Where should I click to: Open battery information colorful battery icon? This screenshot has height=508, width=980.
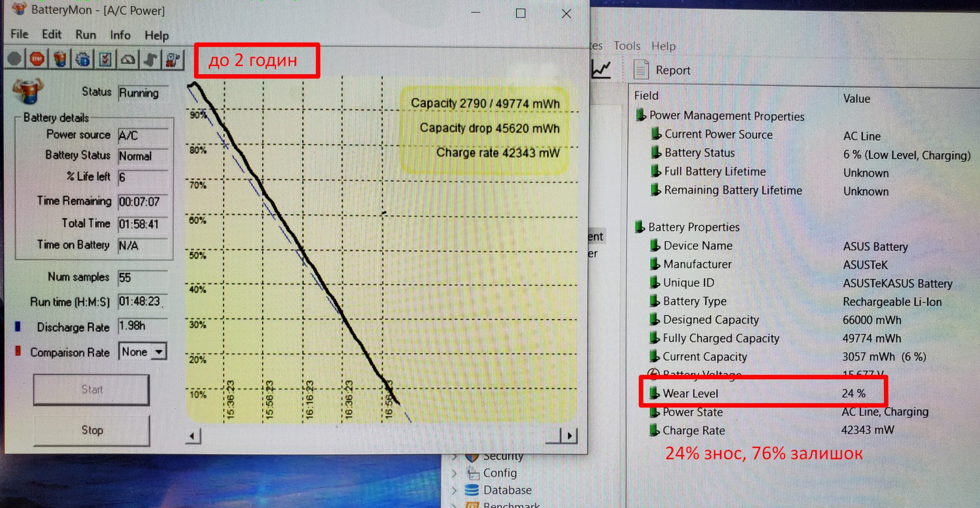point(60,59)
